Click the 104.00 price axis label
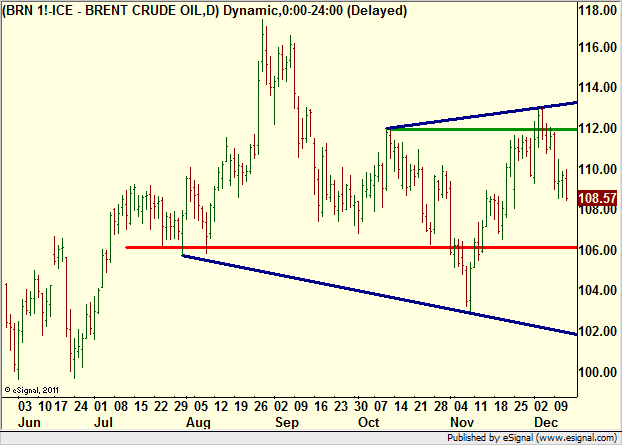622x445 pixels. [597, 290]
